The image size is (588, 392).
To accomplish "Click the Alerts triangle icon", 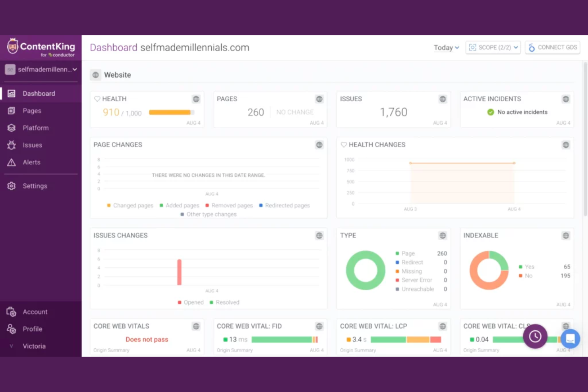I will coord(12,162).
